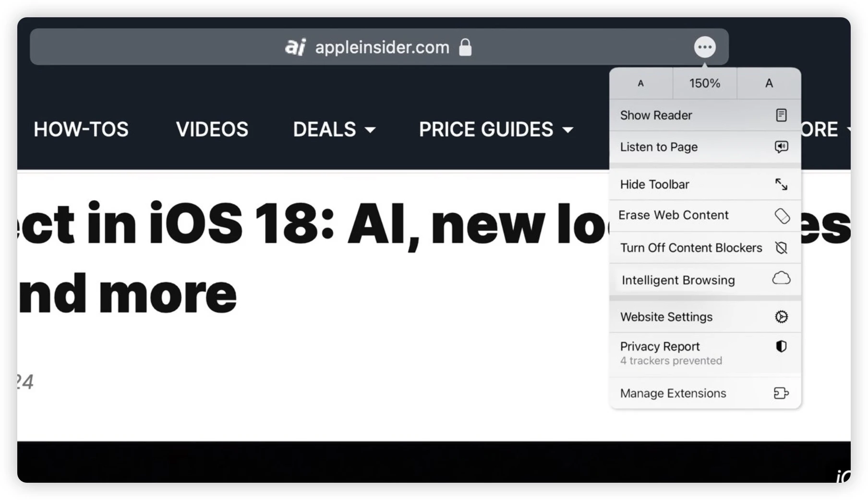Click the Listen to Page speaker icon
The height and width of the screenshot is (500, 868).
point(782,147)
